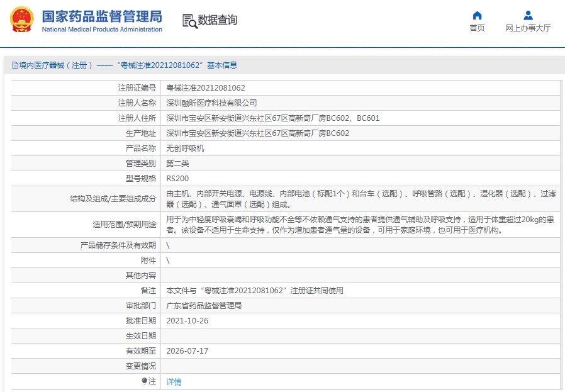Select registrant name 深圳融昕医疗科技有限公司
Image resolution: width=565 pixels, height=392 pixels.
[211, 103]
